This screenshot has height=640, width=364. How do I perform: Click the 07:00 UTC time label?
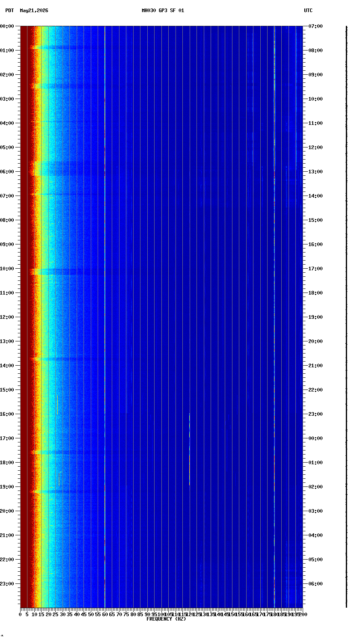[x=316, y=26]
